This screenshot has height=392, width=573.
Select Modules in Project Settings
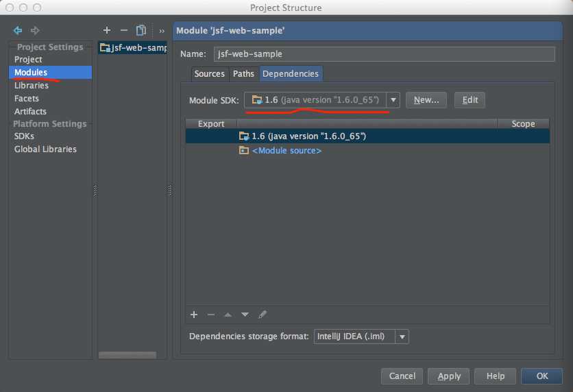[x=51, y=73]
